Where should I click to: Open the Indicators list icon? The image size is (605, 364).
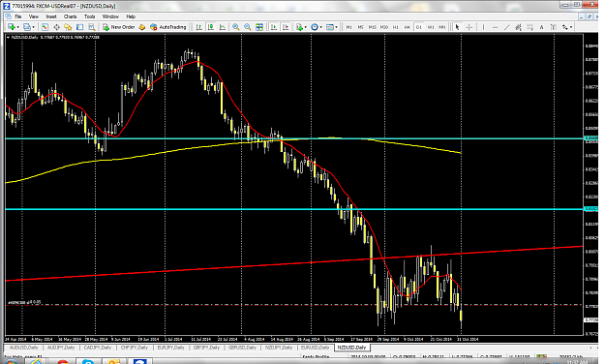click(x=299, y=27)
